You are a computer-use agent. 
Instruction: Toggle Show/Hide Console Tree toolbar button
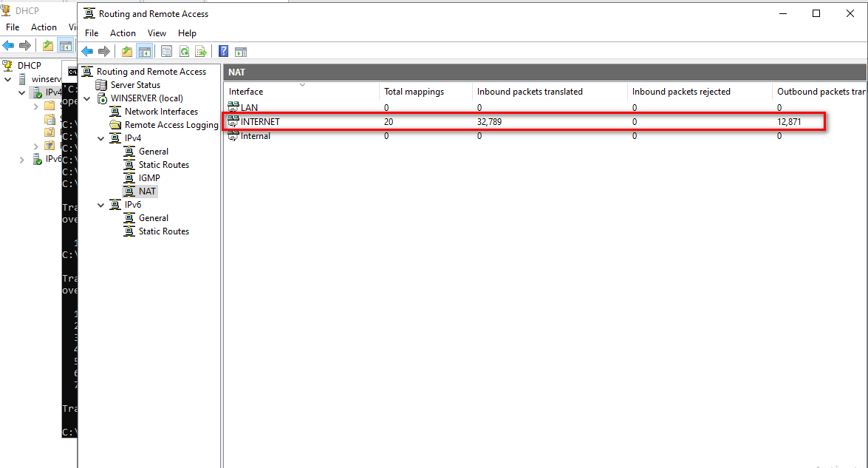[144, 51]
